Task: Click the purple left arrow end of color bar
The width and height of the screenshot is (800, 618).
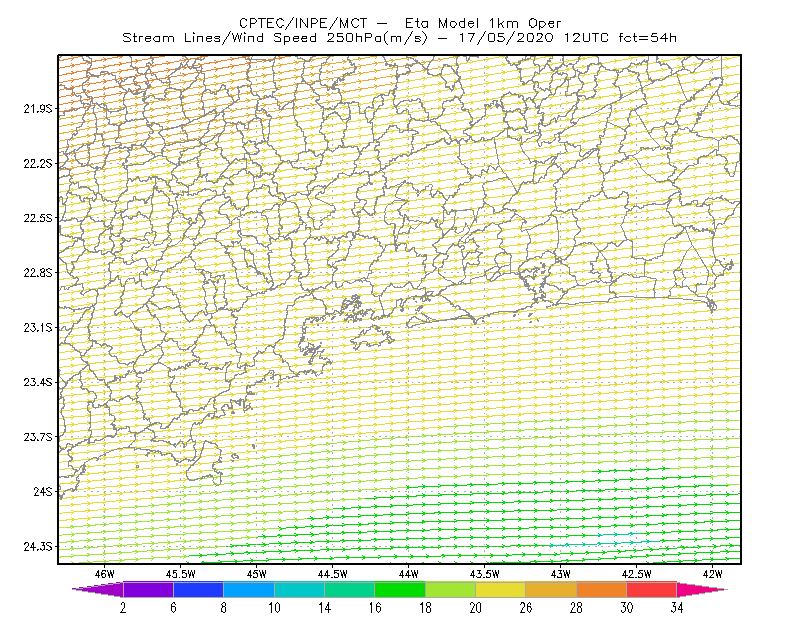Action: pos(98,589)
